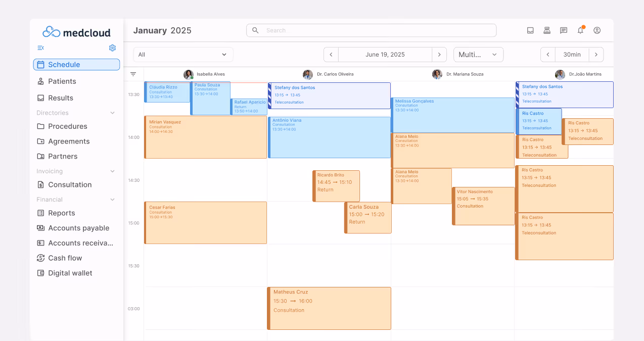Advance the date with the right arrow next to June 19, 2025
644x341 pixels.
pos(439,54)
